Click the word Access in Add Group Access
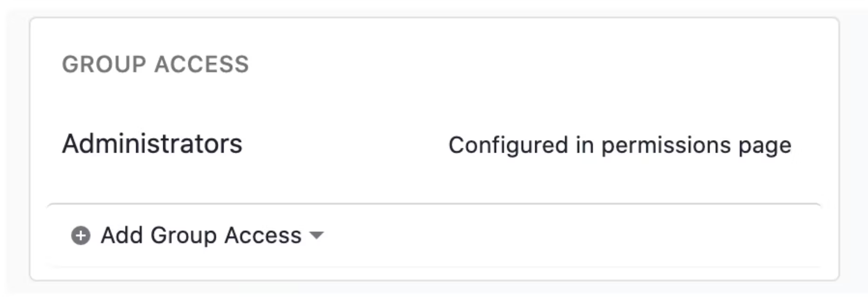 point(263,236)
